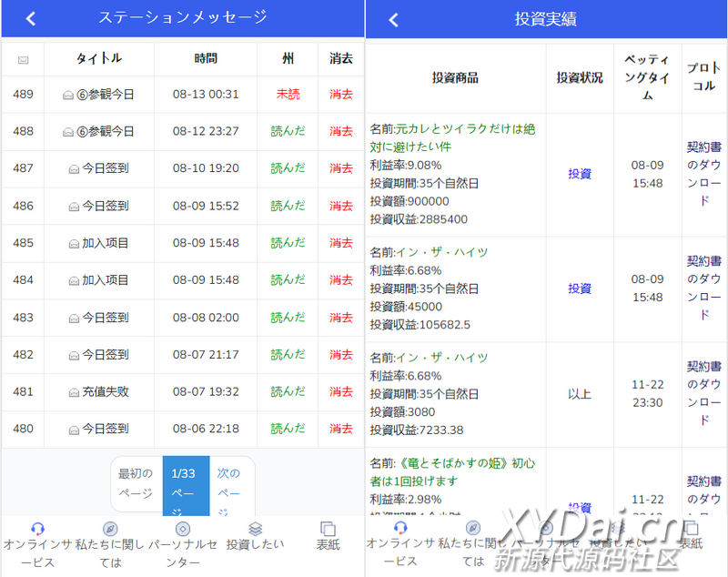Tap the オンラインサービス headset icon in left panel

[x=37, y=529]
